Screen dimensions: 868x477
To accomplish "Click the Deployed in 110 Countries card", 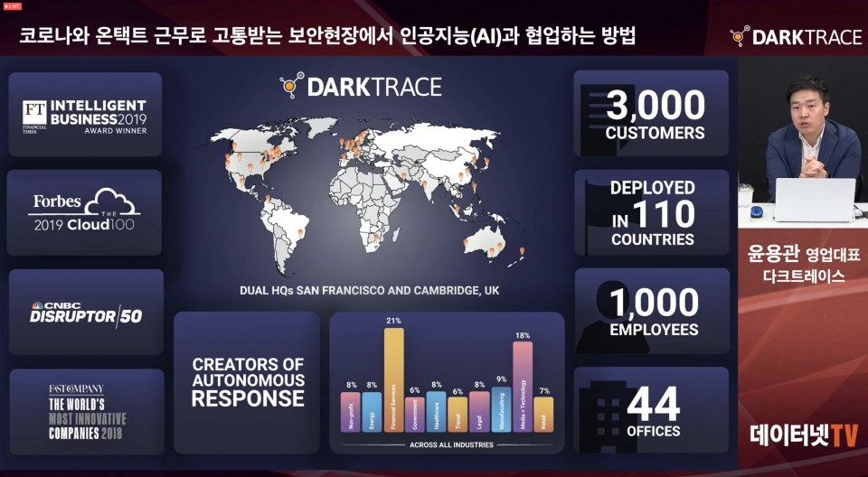I will click(x=652, y=212).
